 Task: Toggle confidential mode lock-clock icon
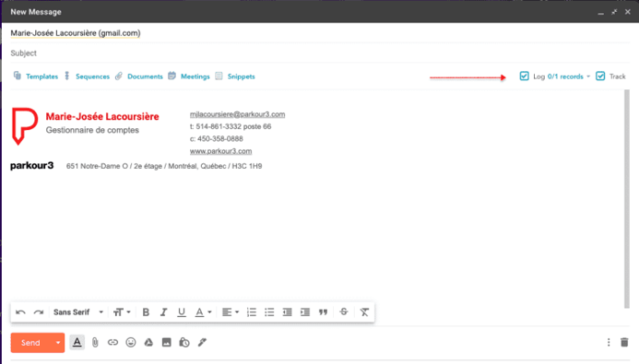pyautogui.click(x=184, y=343)
